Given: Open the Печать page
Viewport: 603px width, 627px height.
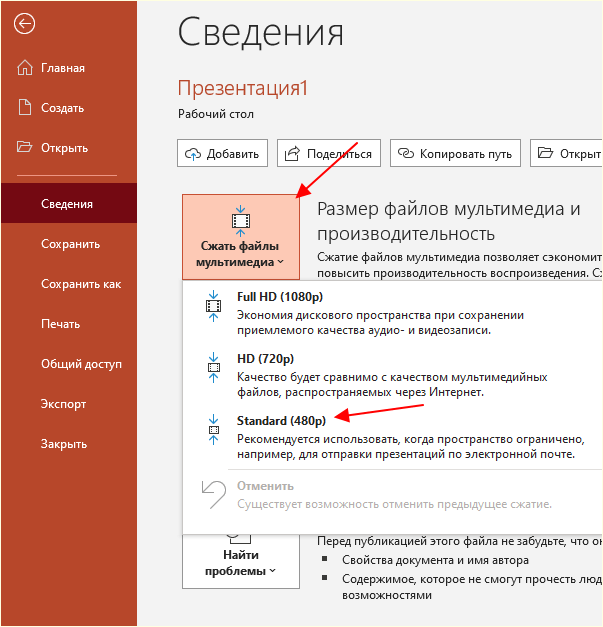Looking at the screenshot, I should (69, 323).
